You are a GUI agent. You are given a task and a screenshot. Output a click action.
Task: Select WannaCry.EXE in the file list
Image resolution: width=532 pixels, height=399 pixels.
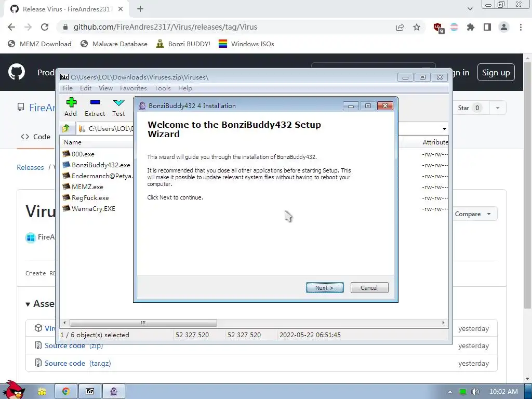[94, 208]
